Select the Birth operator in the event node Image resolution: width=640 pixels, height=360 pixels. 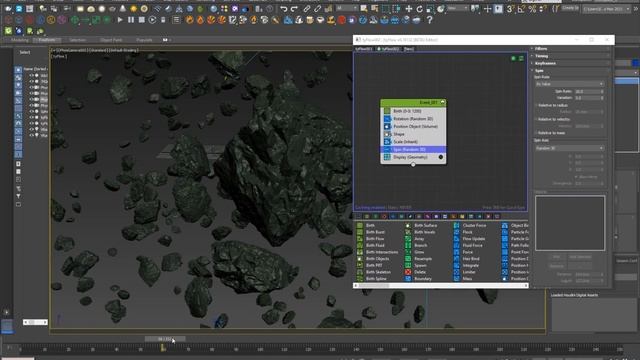413,111
